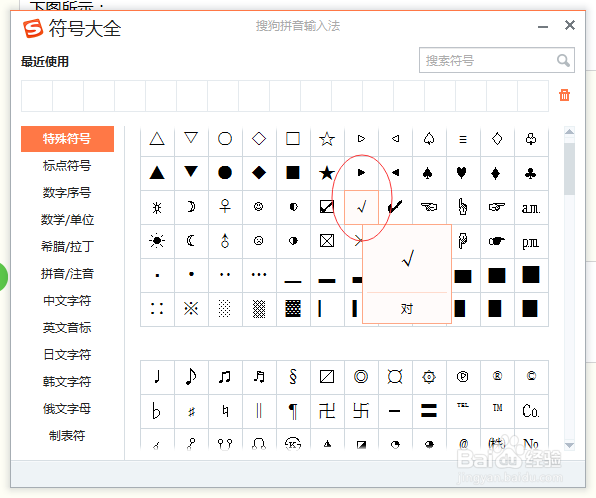This screenshot has width=596, height=498.
Task: Close the 符号大全 window
Action: coord(569,25)
